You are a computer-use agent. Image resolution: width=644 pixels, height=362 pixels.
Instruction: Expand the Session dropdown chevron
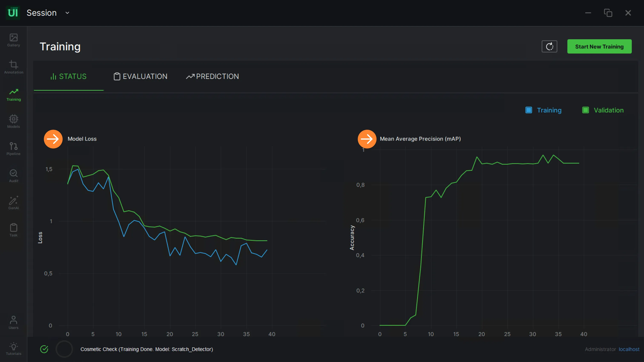click(67, 13)
